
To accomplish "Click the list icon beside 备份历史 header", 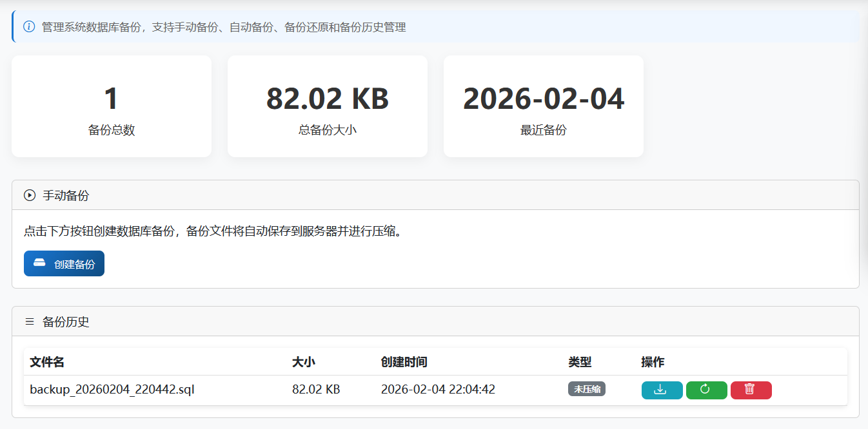I will point(28,321).
